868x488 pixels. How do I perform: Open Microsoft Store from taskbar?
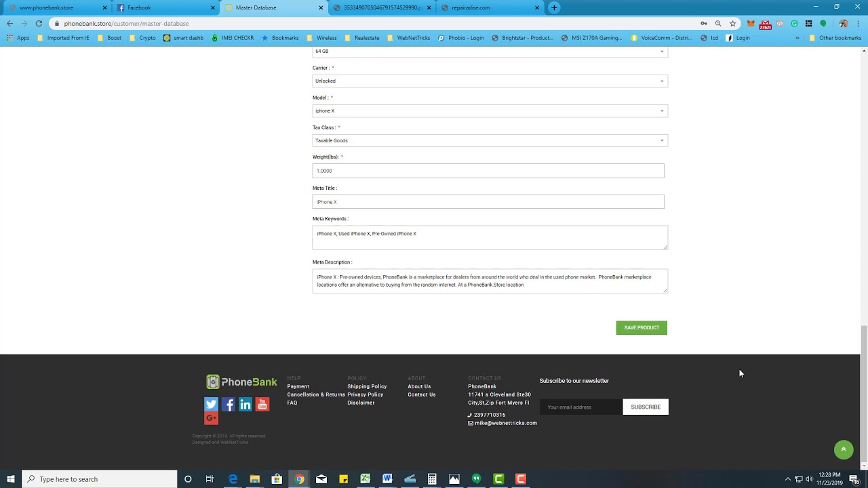(x=277, y=479)
